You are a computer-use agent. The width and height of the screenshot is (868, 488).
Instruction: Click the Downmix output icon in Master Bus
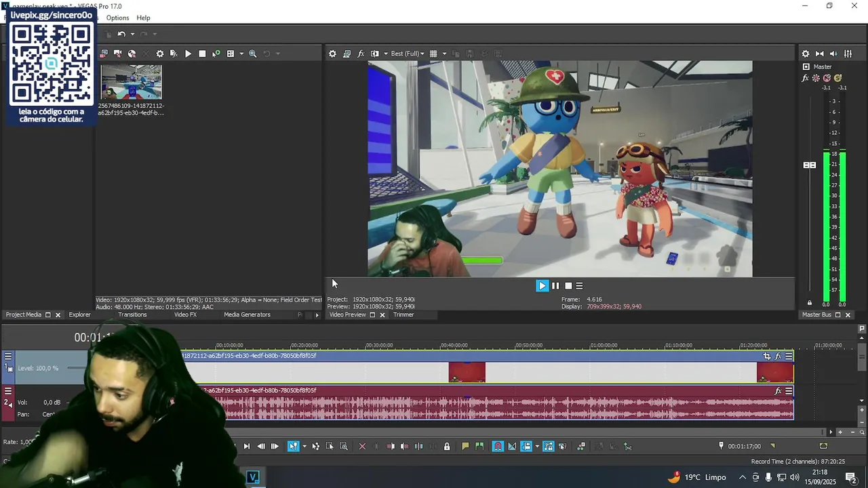click(x=820, y=54)
